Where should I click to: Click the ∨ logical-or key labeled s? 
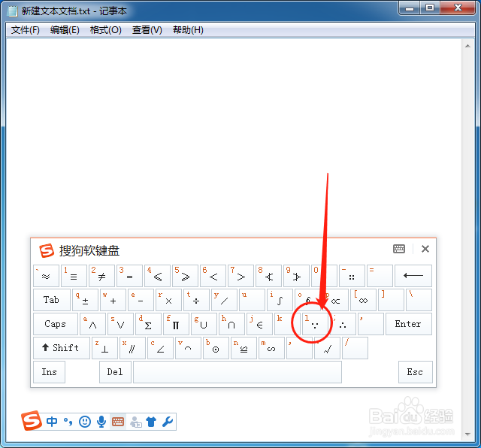120,324
